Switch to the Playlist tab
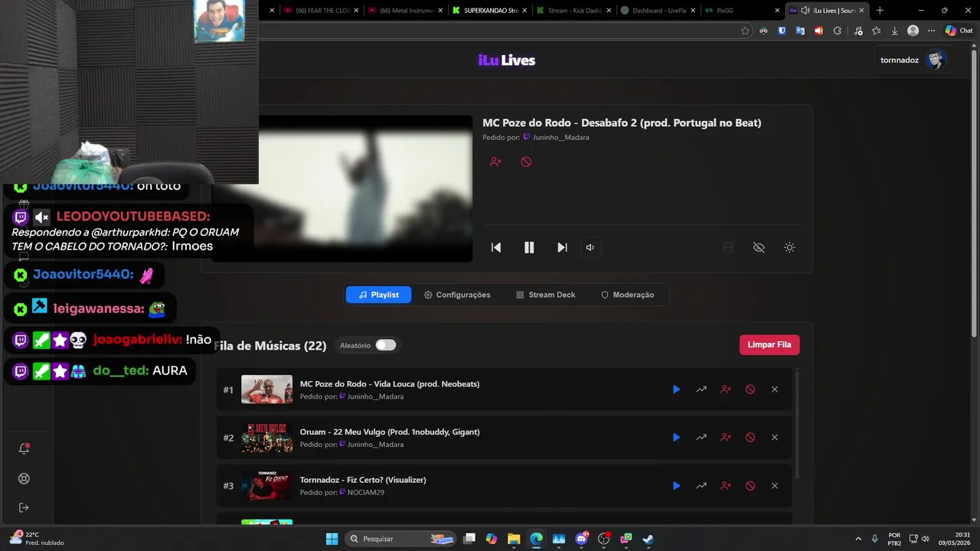Screen dimensions: 980x551 (378, 295)
